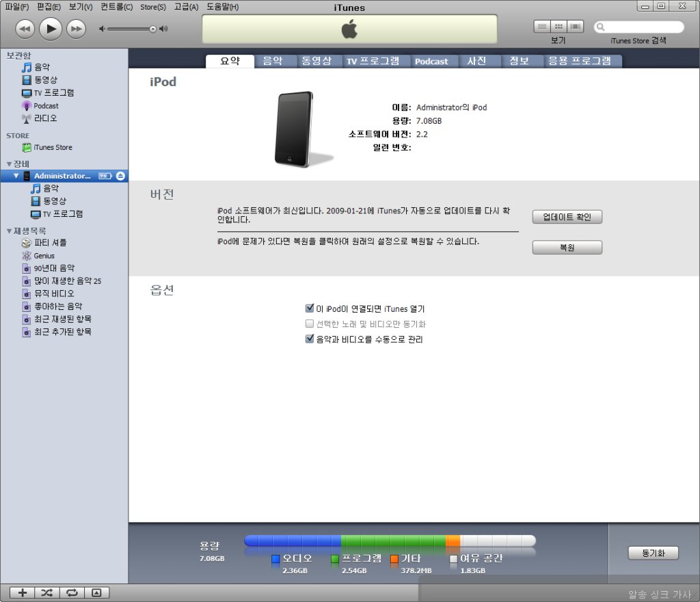The width and height of the screenshot is (700, 602).
Task: Click the play button
Action: [51, 29]
